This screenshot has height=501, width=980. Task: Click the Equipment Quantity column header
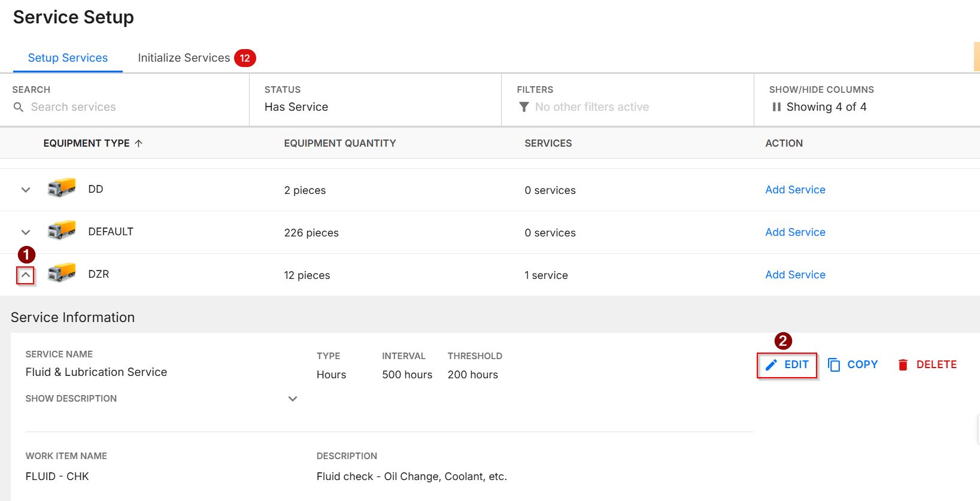340,144
